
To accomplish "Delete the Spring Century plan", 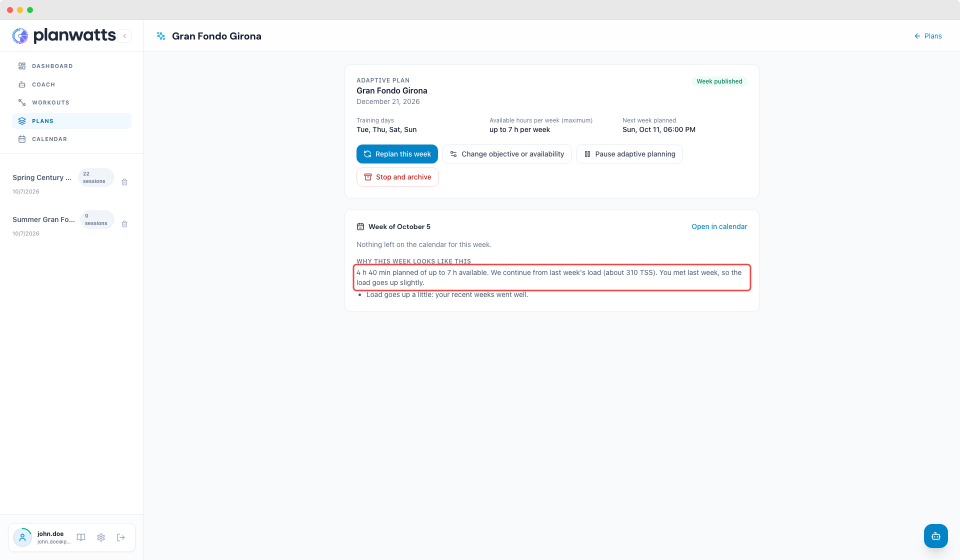I will tap(124, 182).
